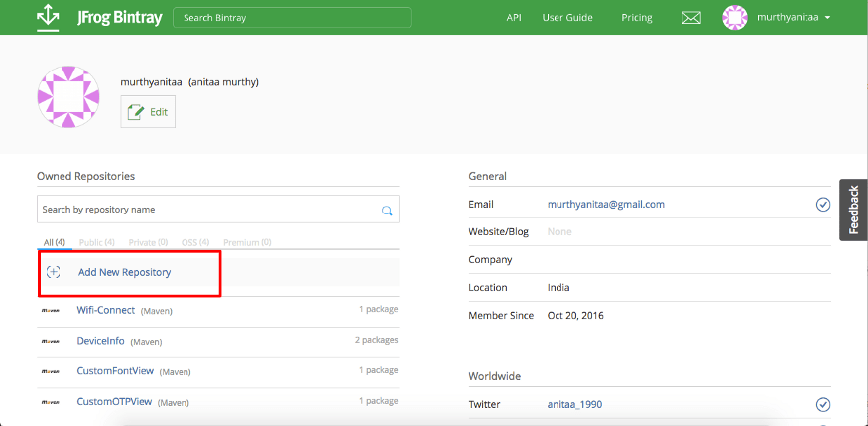The image size is (868, 426).
Task: Click the JFrog Bintray title text
Action: click(x=120, y=18)
